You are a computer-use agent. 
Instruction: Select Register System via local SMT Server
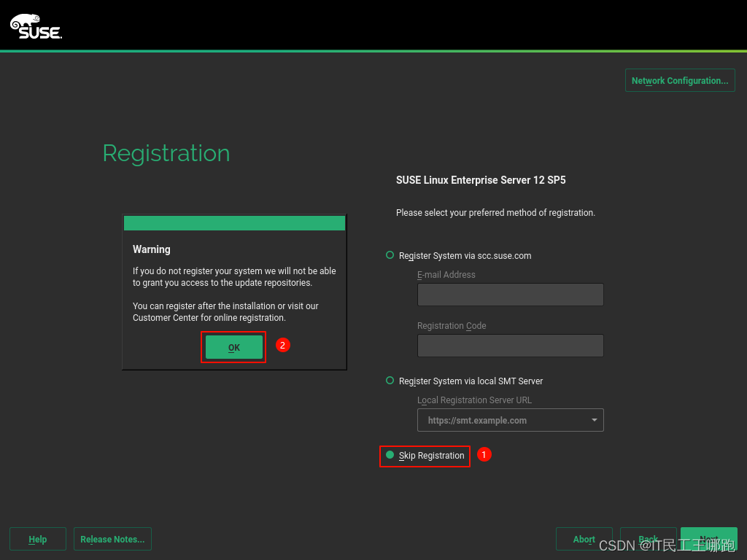tap(390, 381)
